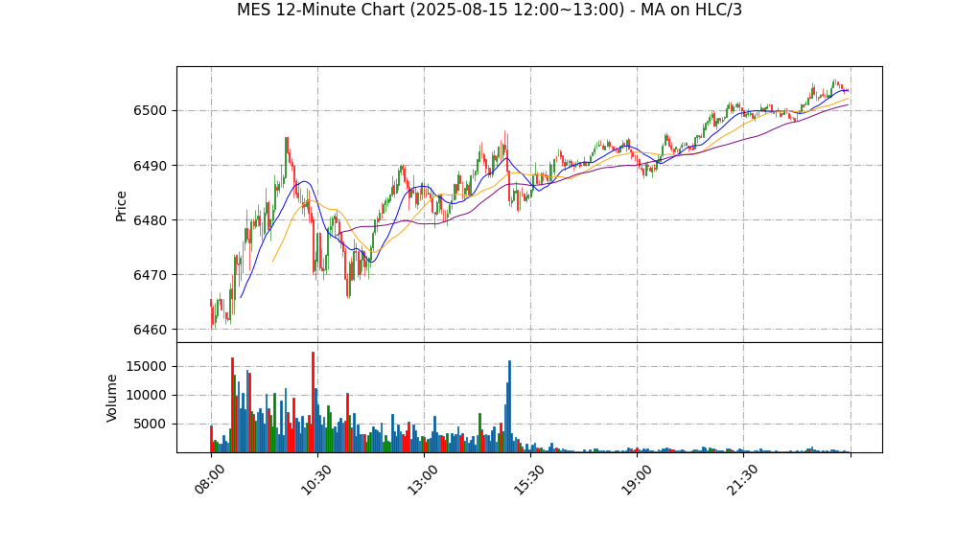Screen dimensions: 980x551
Task: Click the 10000 volume axis label
Action: coord(147,396)
